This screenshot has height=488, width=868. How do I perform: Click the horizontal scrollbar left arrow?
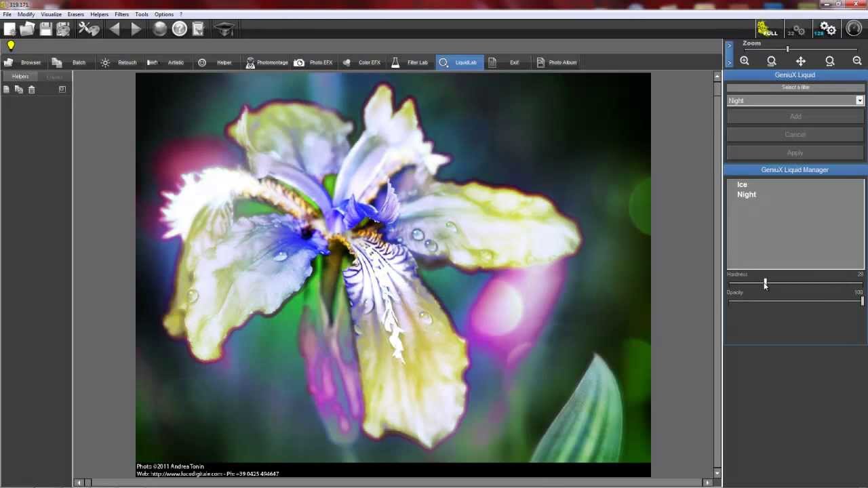[79, 482]
